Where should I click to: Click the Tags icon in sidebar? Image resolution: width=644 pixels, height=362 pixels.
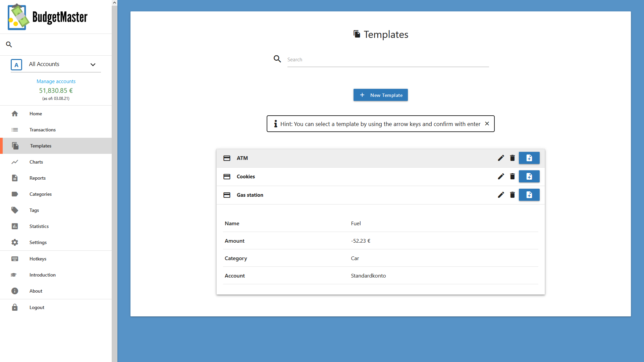pos(15,210)
